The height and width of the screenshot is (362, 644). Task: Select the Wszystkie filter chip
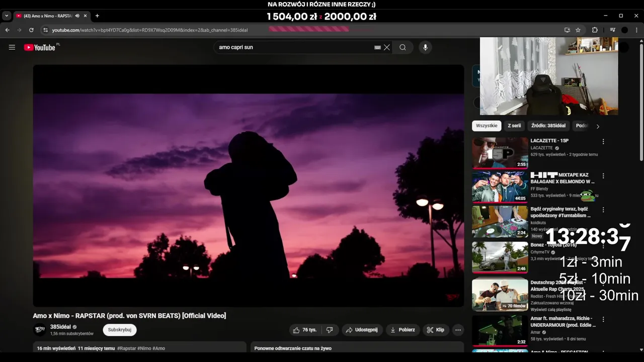487,126
